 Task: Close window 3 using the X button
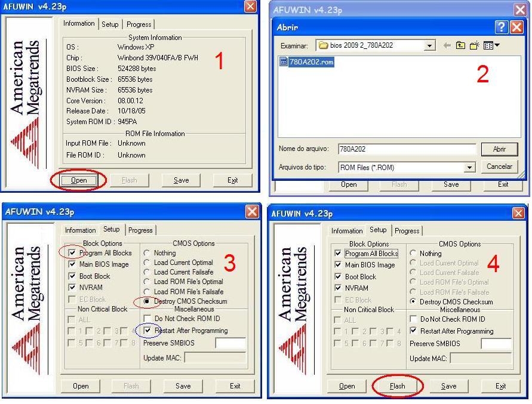pos(252,212)
